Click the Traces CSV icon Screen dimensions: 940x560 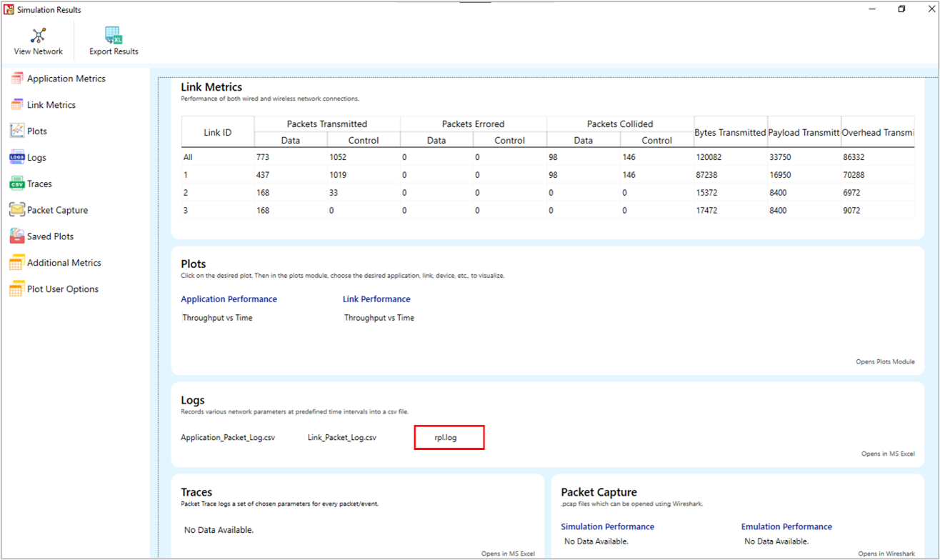coord(16,184)
